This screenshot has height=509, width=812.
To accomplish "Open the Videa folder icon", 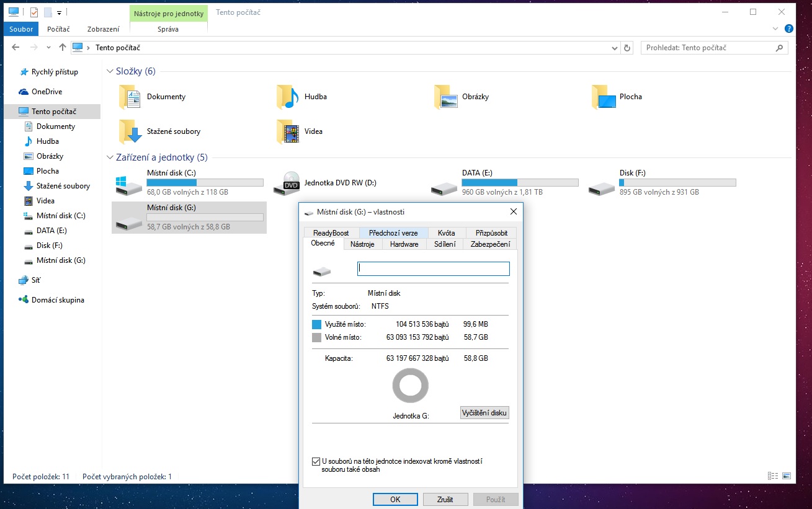I will point(288,131).
